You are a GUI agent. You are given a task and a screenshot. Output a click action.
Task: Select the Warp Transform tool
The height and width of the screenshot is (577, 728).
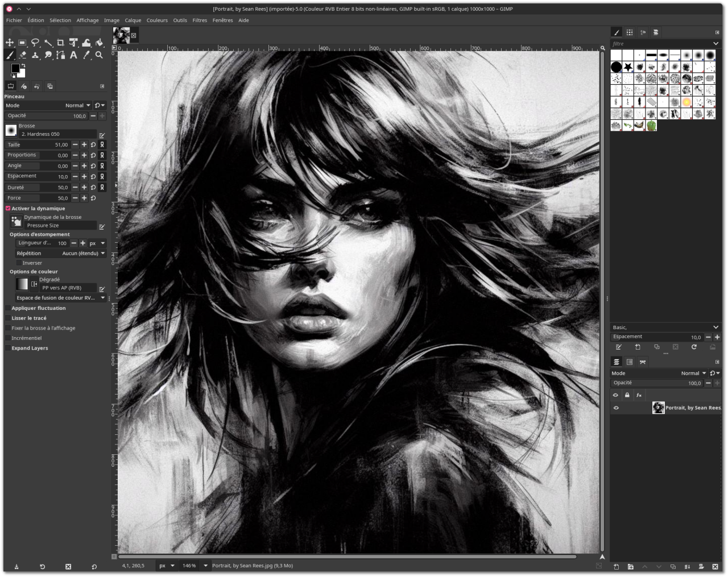click(86, 43)
